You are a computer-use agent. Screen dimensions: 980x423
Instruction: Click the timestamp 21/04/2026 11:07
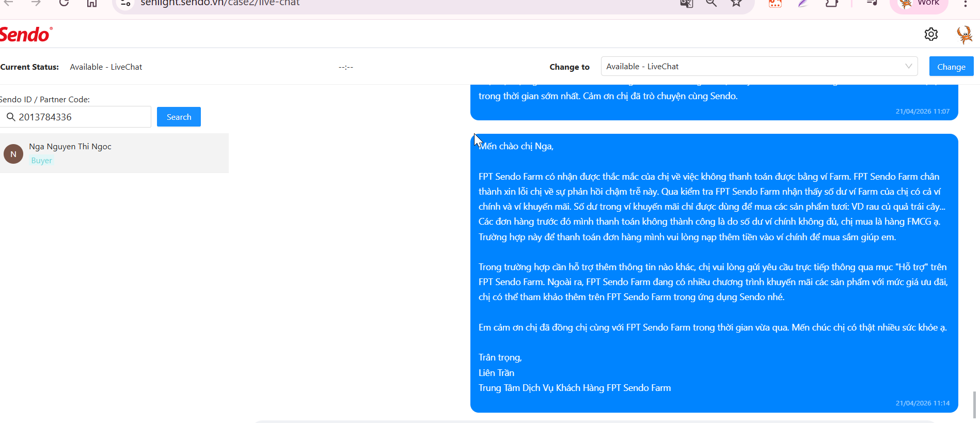click(x=923, y=111)
